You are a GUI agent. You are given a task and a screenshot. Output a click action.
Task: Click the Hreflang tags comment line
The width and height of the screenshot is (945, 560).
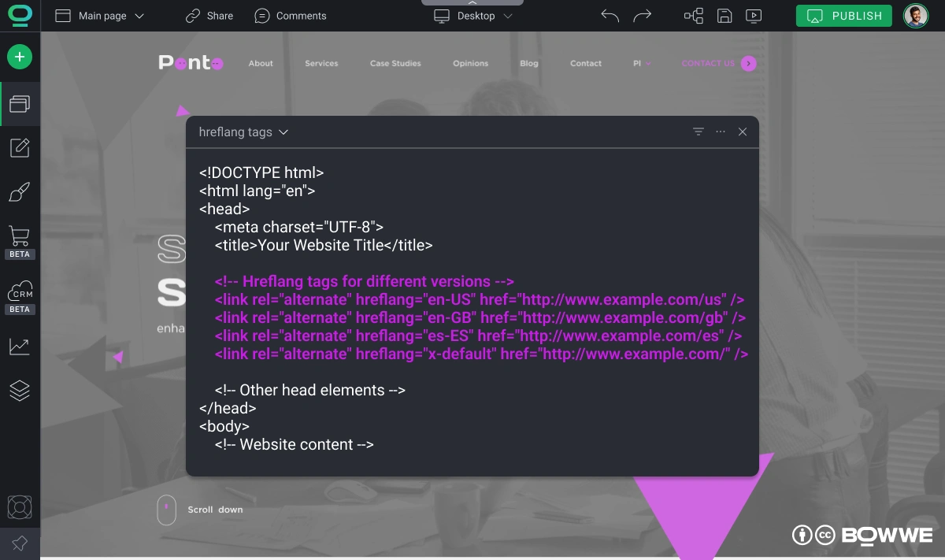365,282
